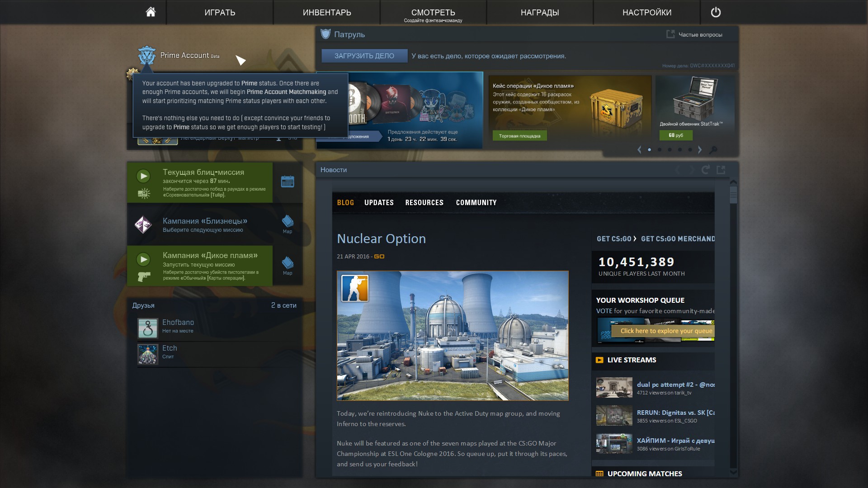Viewport: 868px width, 488px height.
Task: Click the ЗАГРУЗИТЬ ДЕЛО button
Action: (x=364, y=56)
